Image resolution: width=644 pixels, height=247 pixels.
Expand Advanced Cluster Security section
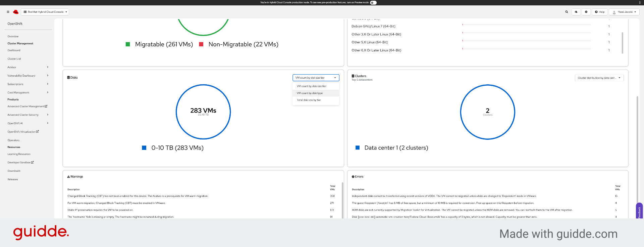[28, 115]
